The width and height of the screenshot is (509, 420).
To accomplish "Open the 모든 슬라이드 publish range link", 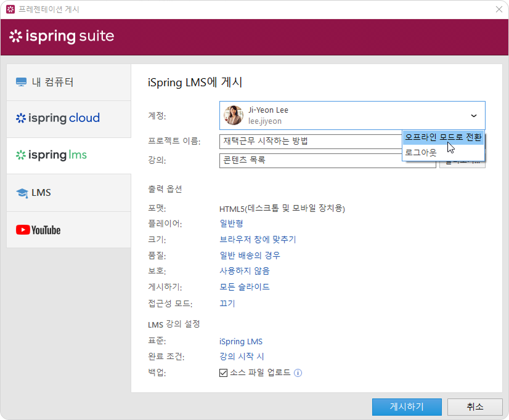I will click(245, 287).
